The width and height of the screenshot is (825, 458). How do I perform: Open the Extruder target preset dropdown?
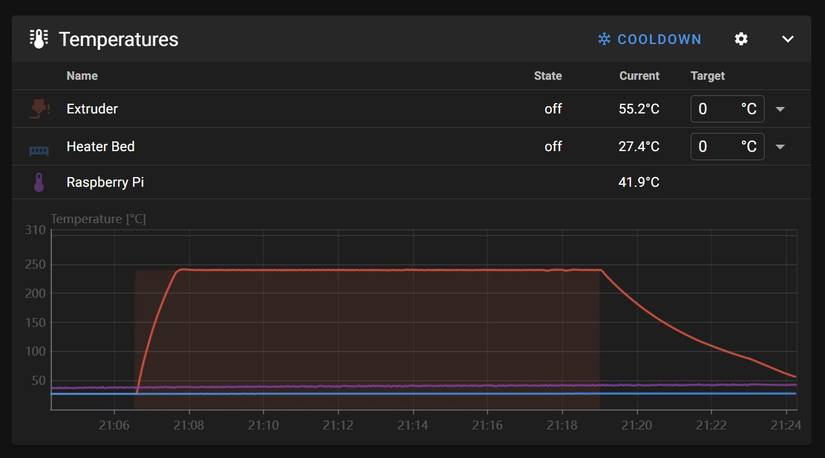[780, 109]
